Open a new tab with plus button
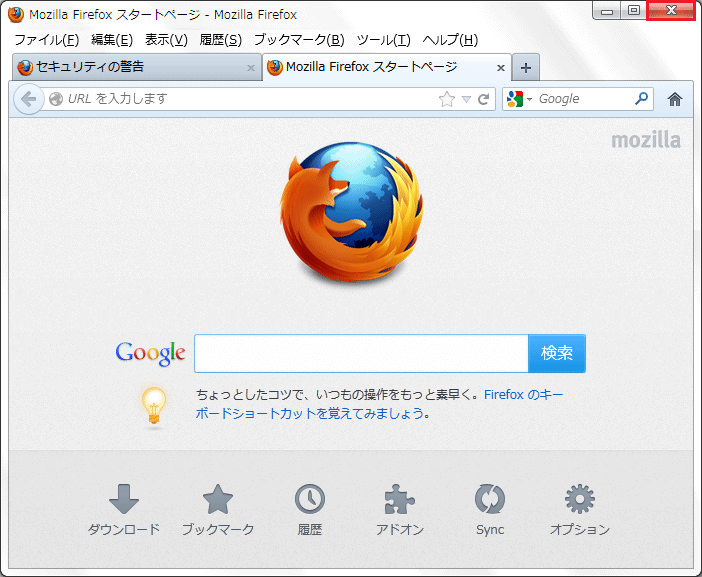702x577 pixels. [526, 68]
